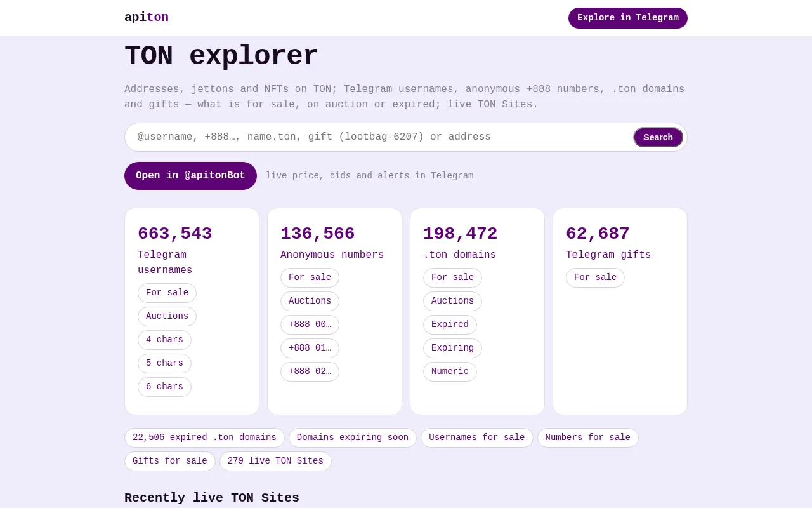Click the 663,543 usernames count

coord(175,234)
